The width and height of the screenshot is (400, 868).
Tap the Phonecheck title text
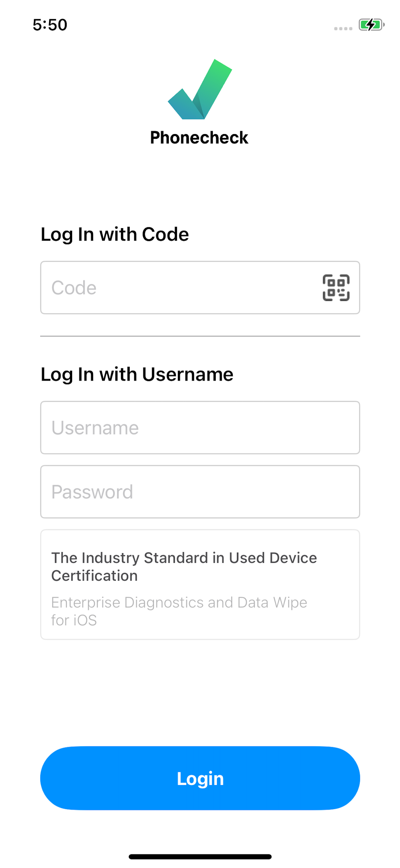199,137
